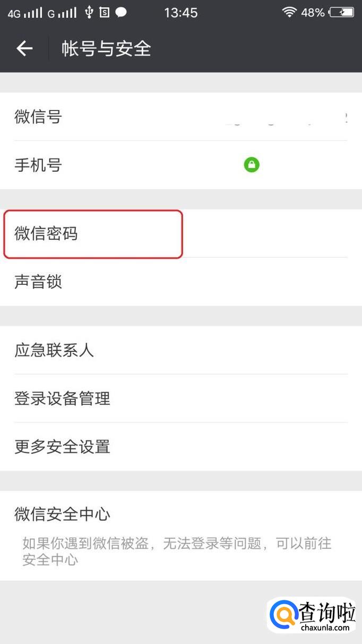Tap the 13:45 clock in status bar
The image size is (362, 644).
tap(180, 12)
